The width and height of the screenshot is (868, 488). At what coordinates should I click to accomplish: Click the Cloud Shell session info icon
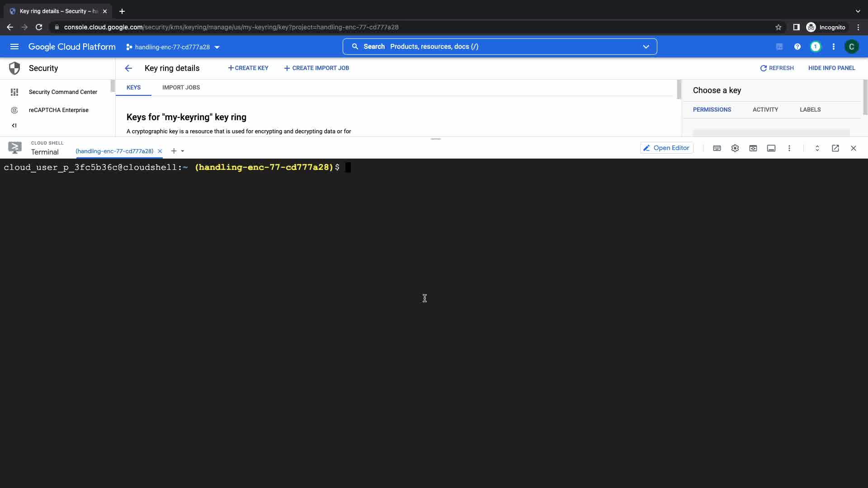[x=771, y=148]
